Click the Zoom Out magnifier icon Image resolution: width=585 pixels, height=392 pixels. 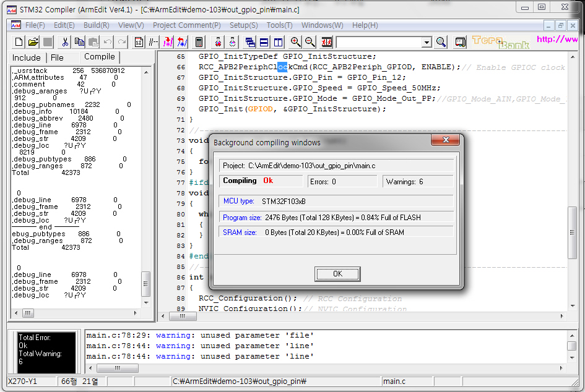pyautogui.click(x=310, y=42)
